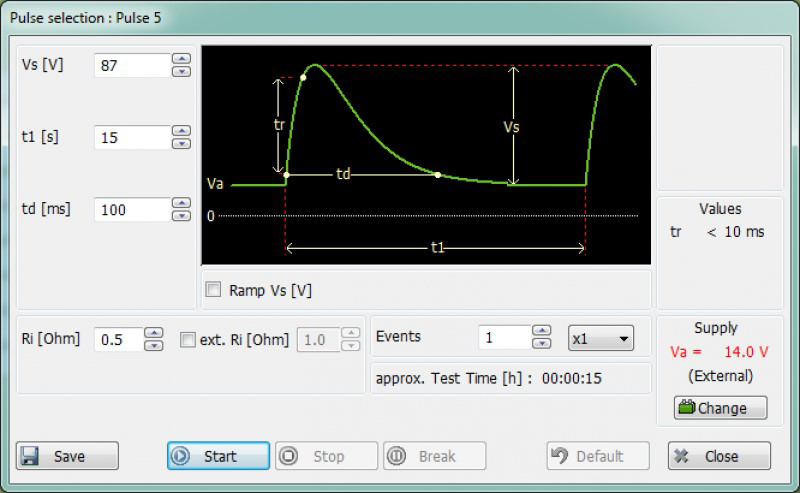Click the 'Values' panel heading
This screenshot has width=800, height=493.
coord(720,208)
